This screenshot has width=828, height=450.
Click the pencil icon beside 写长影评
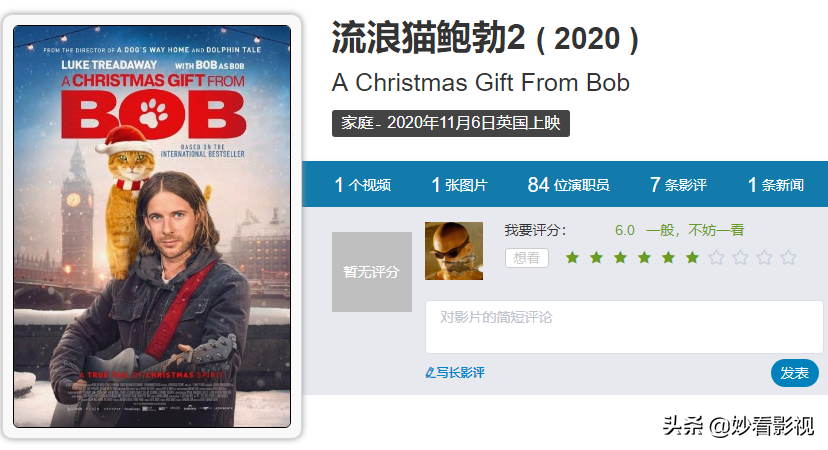click(430, 373)
